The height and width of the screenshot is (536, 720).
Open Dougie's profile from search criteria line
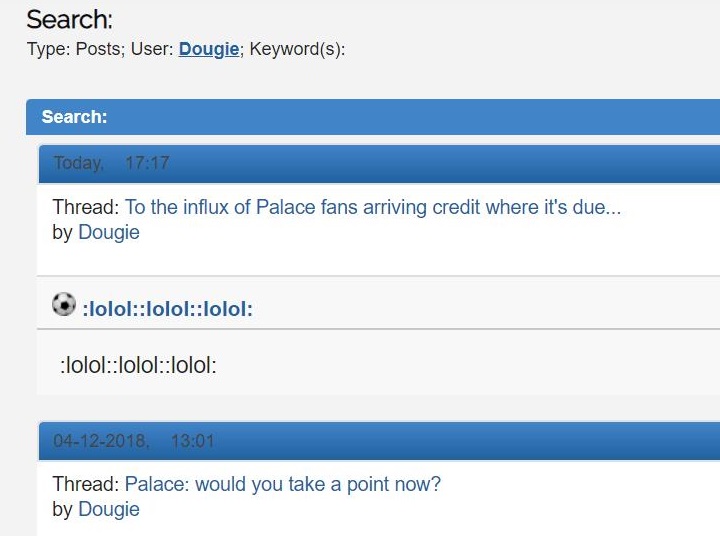point(209,49)
